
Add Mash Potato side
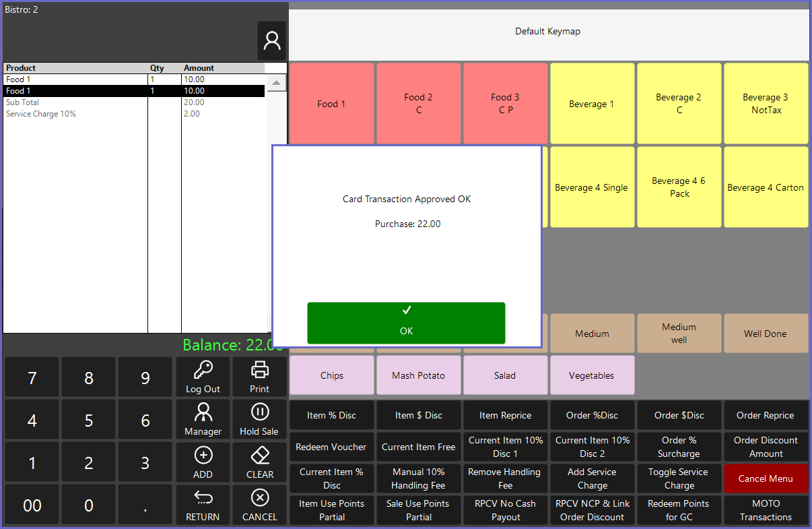(x=418, y=375)
